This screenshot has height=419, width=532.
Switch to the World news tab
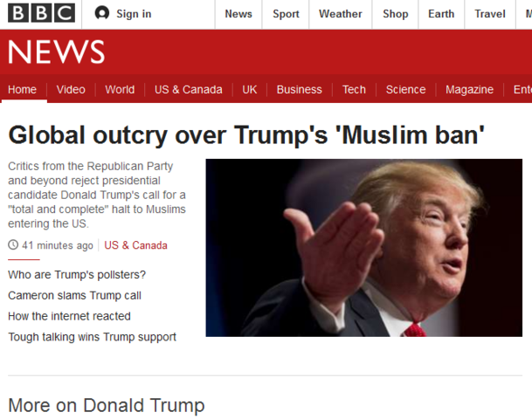coord(120,90)
